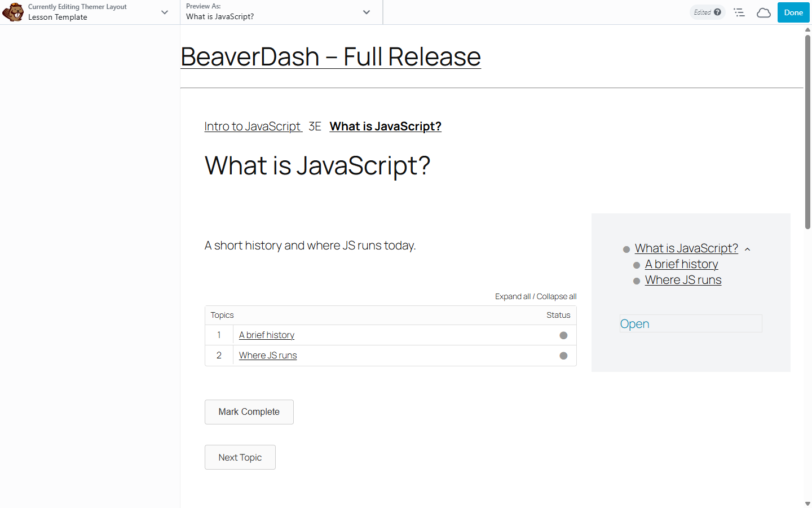812x508 pixels.
Task: Click the Status column header
Action: pyautogui.click(x=558, y=315)
